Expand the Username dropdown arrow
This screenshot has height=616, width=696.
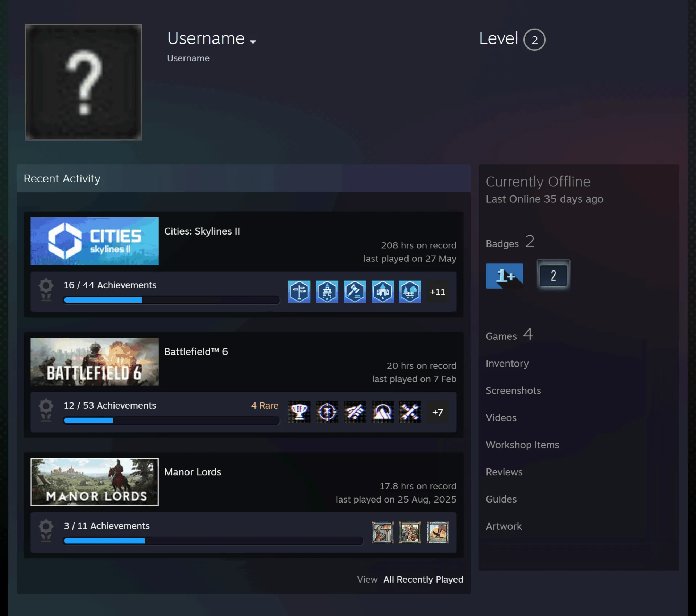(253, 42)
